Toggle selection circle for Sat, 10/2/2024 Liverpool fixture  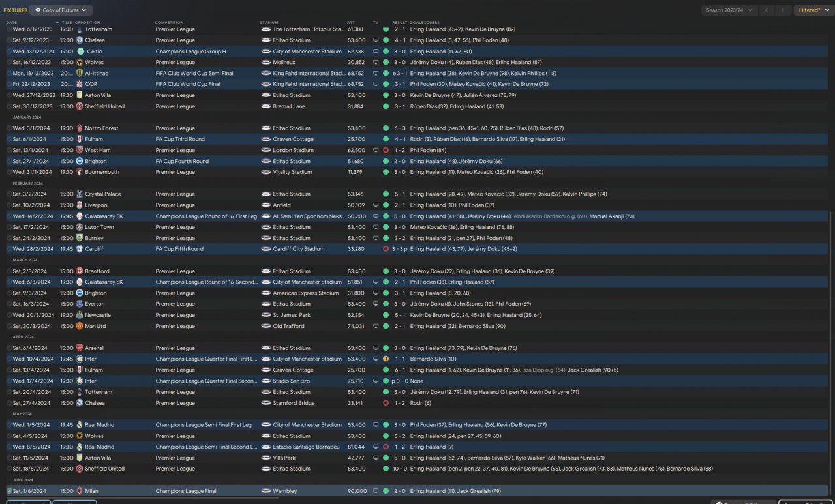pyautogui.click(x=9, y=205)
